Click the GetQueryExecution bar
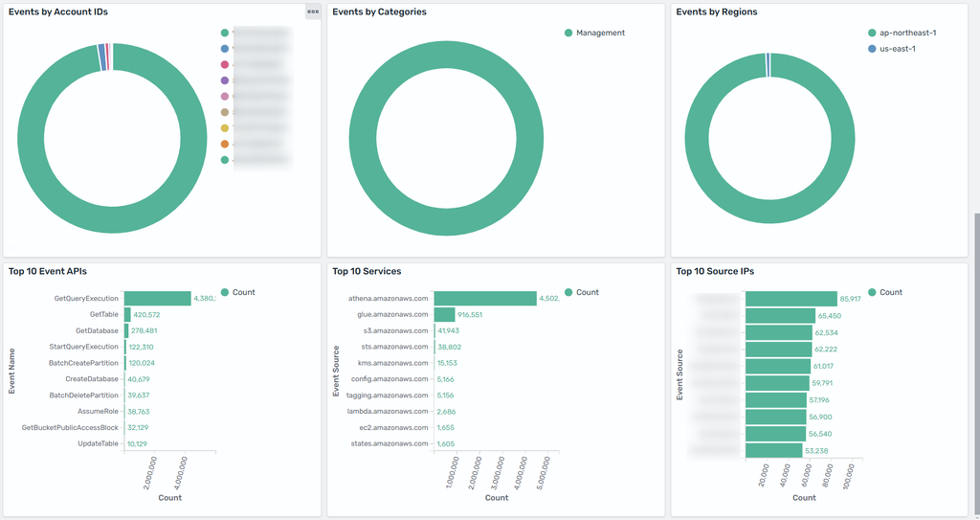This screenshot has width=980, height=520. tap(158, 299)
